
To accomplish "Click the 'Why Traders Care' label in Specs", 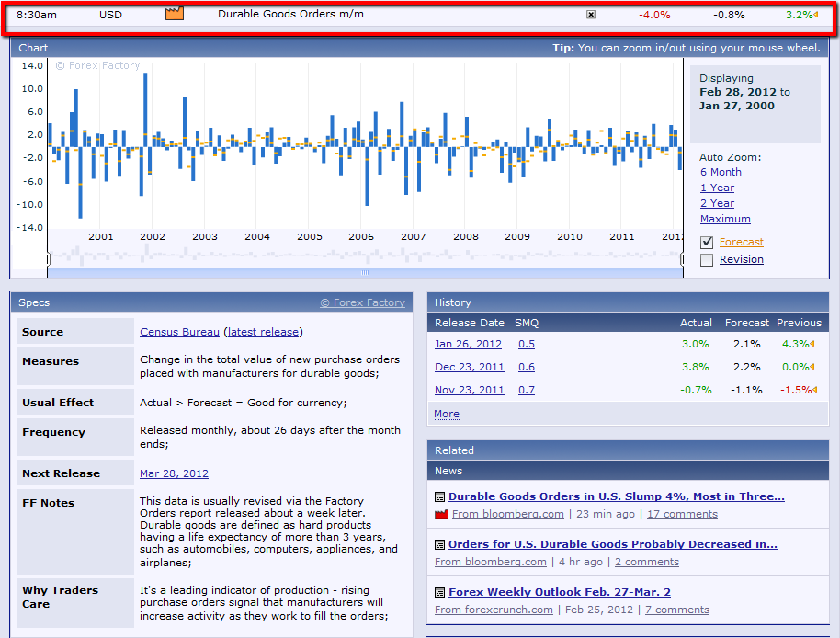I will 60,597.
